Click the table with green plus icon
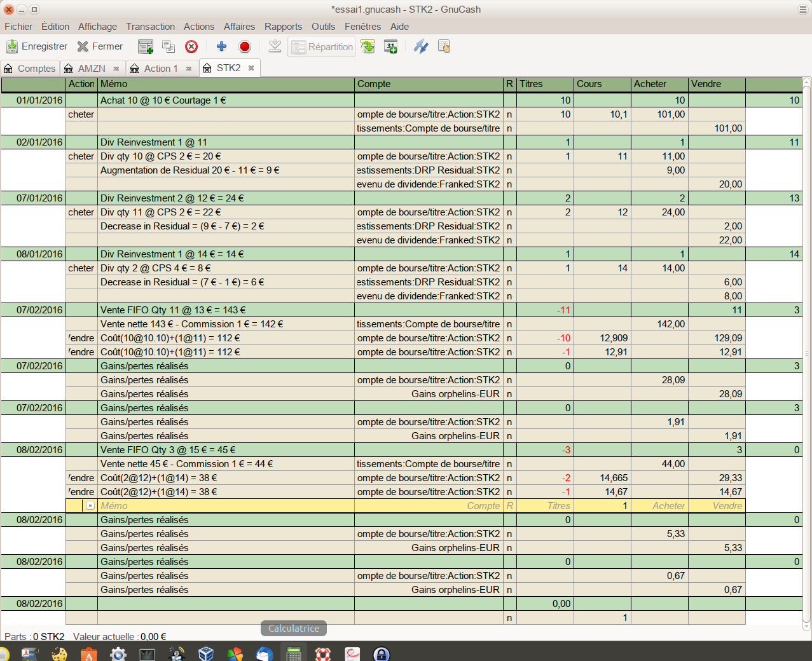The width and height of the screenshot is (812, 661). click(146, 46)
